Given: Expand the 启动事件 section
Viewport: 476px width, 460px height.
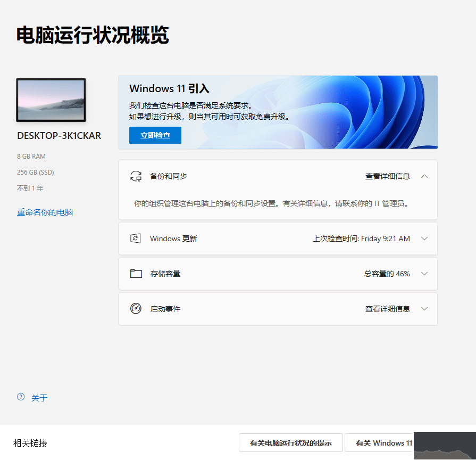Looking at the screenshot, I should pos(424,309).
